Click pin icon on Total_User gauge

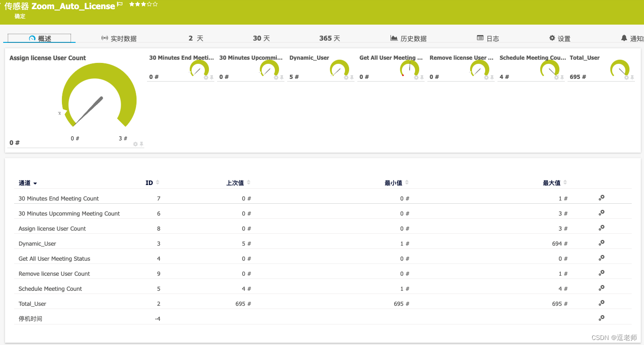coord(632,77)
